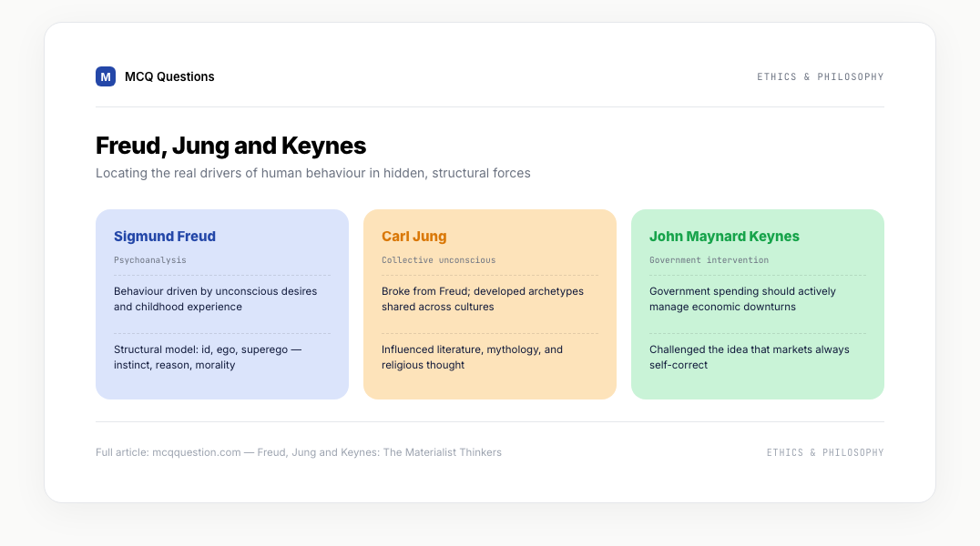Screen dimensions: 980x546
Task: Click the id, ego, superego text
Action: tap(208, 357)
